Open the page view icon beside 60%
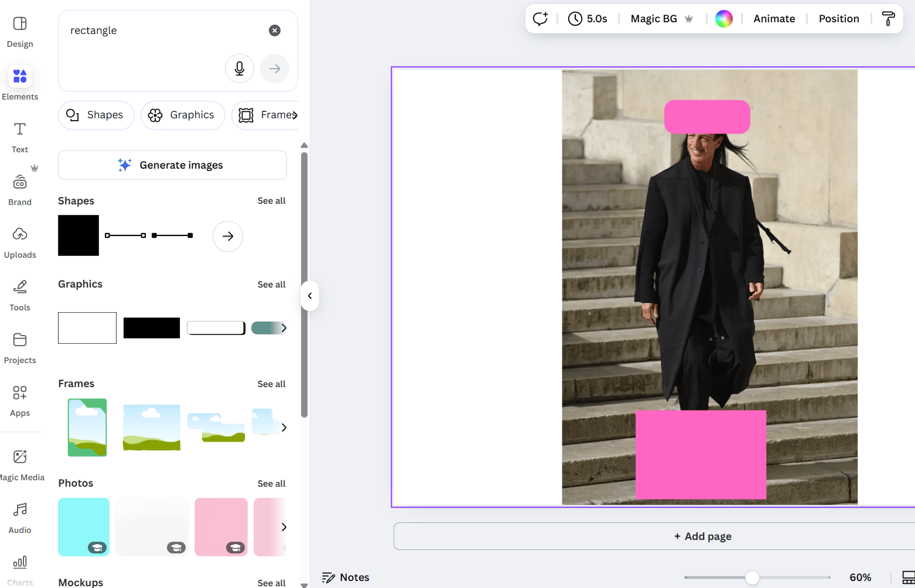This screenshot has height=588, width=915. click(x=908, y=577)
